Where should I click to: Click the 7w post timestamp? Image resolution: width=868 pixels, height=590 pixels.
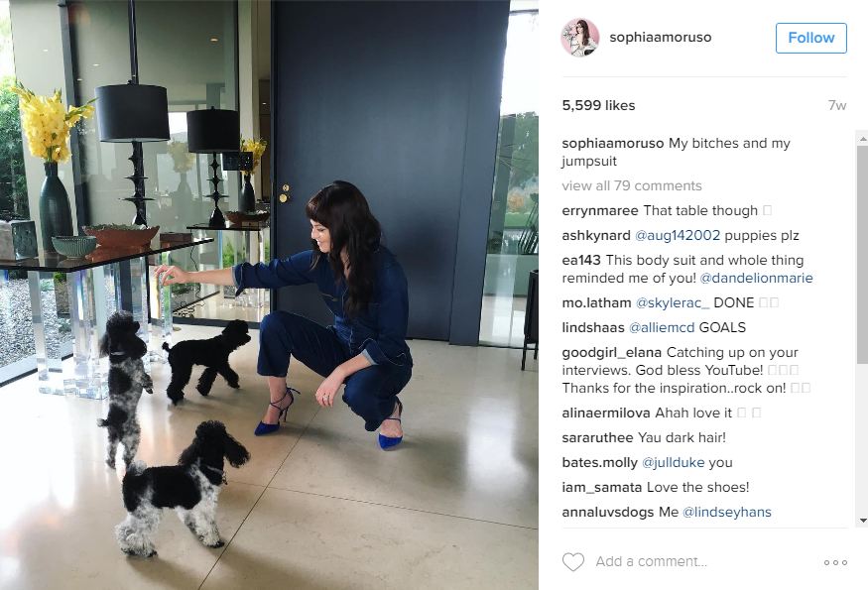coord(837,106)
